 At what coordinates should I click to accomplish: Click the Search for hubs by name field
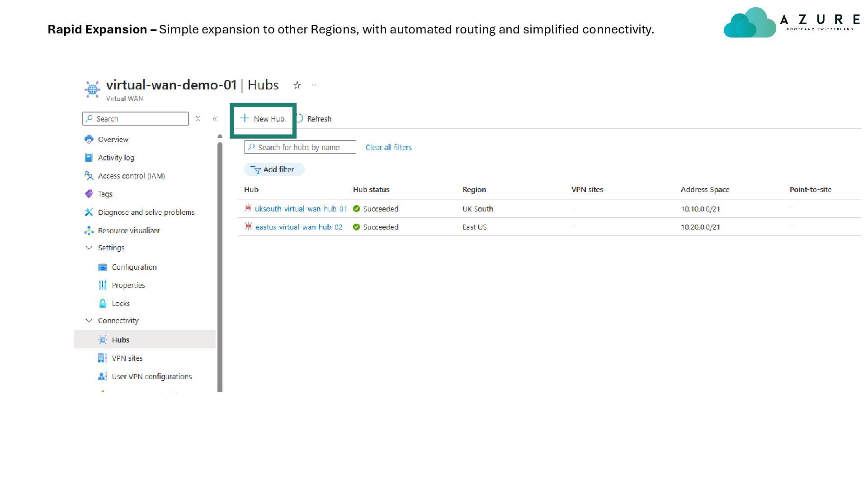point(300,147)
